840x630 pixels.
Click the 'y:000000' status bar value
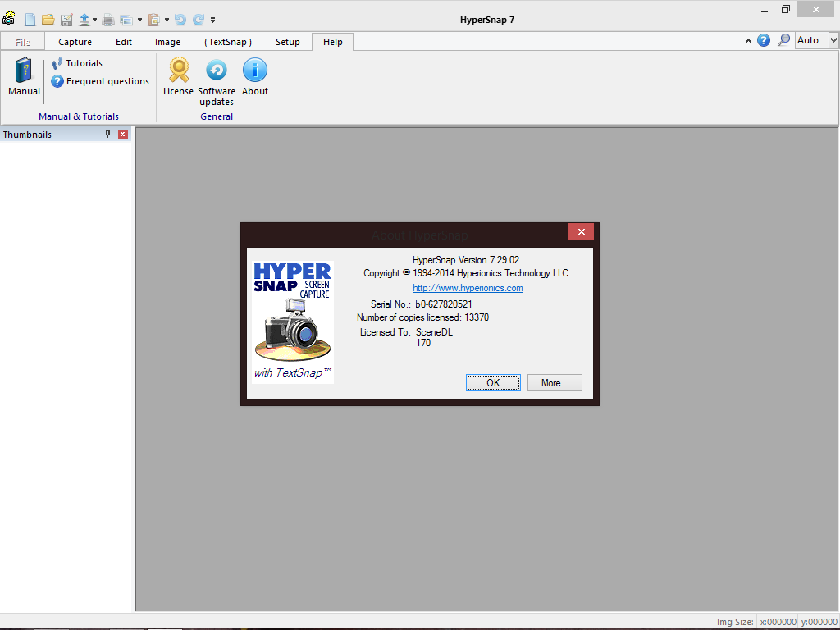pos(819,622)
